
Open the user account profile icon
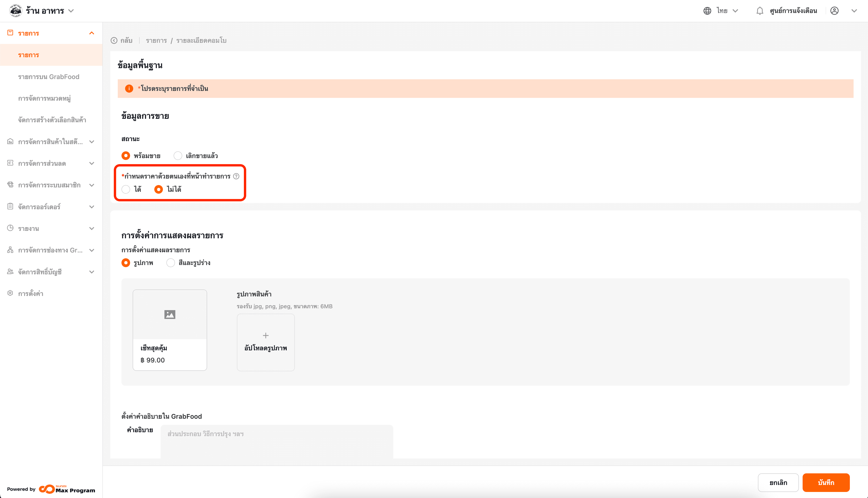point(834,11)
